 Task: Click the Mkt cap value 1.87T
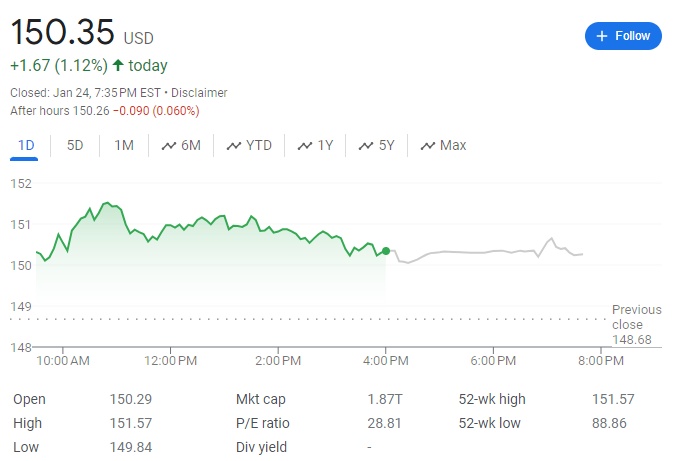click(x=384, y=400)
